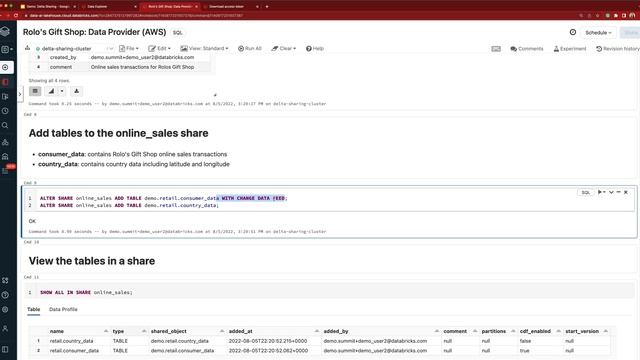Open a new browser tab with plus
The width and height of the screenshot is (640, 360).
coord(267,7)
